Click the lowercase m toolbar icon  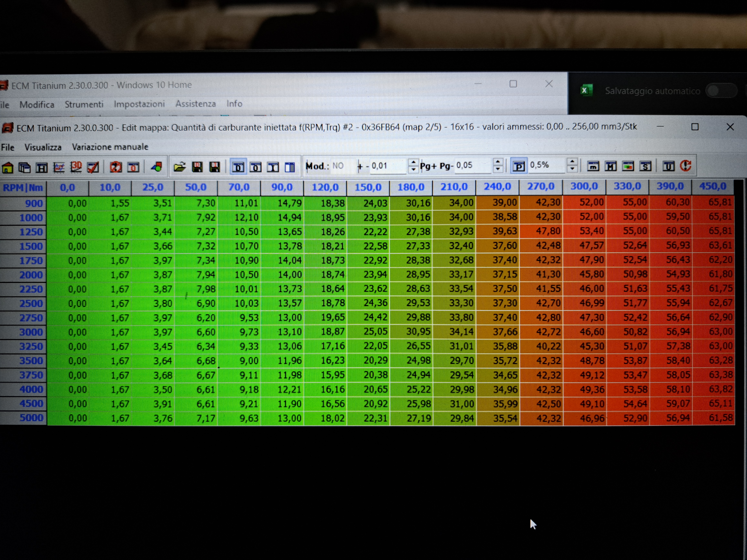593,166
